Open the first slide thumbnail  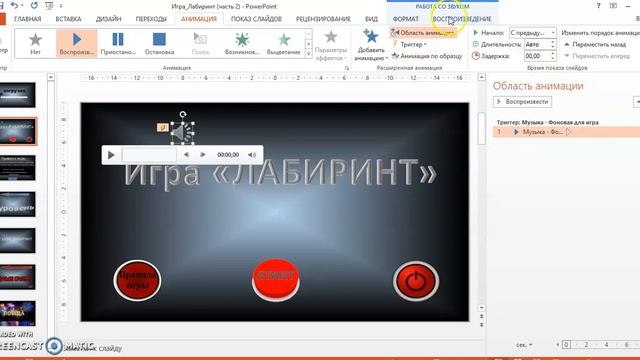coord(18,95)
